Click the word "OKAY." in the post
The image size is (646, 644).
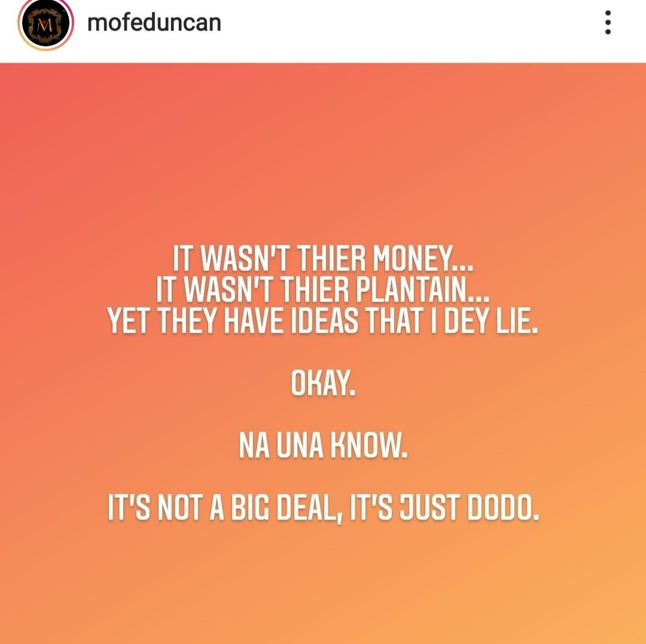pyautogui.click(x=323, y=384)
